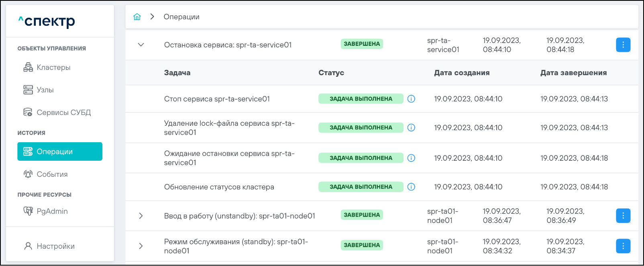644x266 pixels.
Task: Go to Узлы section
Action: click(x=45, y=90)
